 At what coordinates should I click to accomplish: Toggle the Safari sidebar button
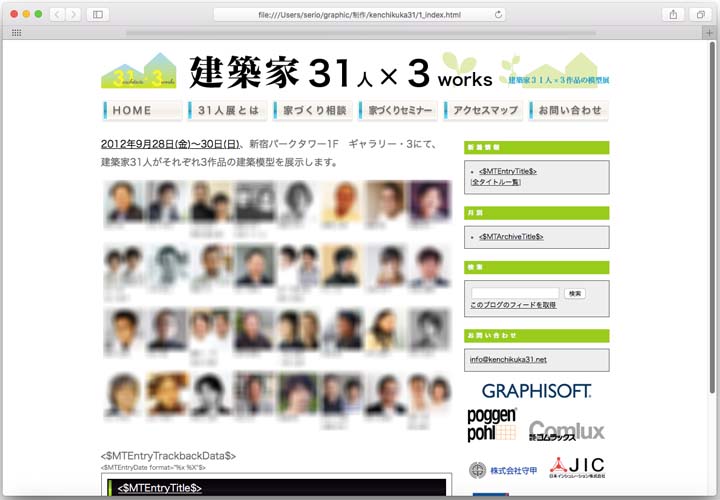pos(98,14)
